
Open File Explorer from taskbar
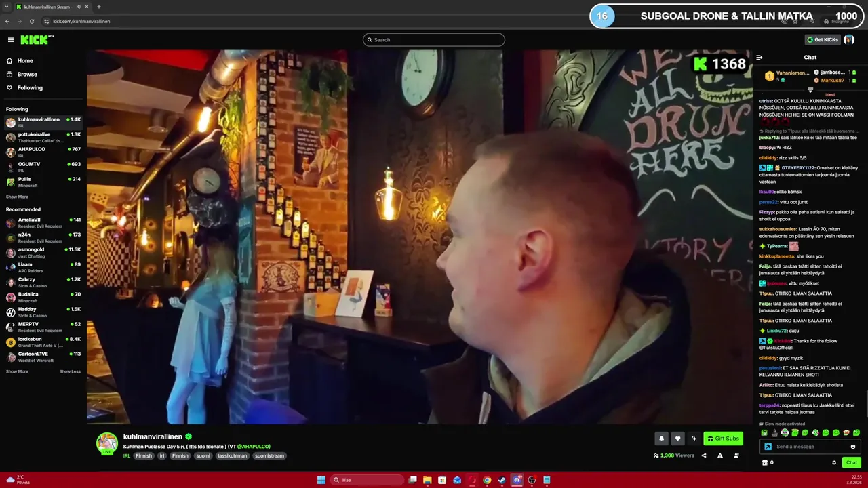pyautogui.click(x=427, y=480)
